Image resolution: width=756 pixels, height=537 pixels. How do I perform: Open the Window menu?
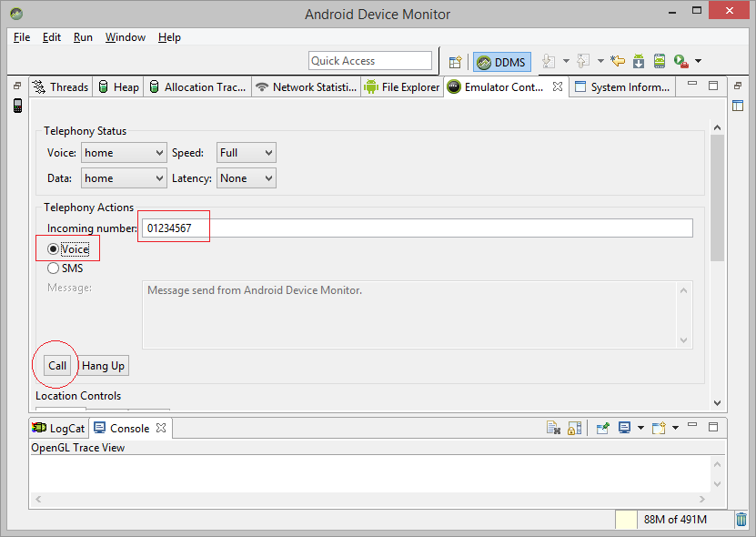click(126, 37)
